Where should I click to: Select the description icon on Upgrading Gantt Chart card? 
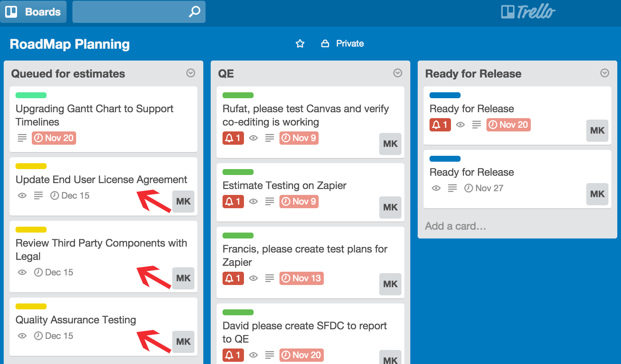click(x=22, y=138)
